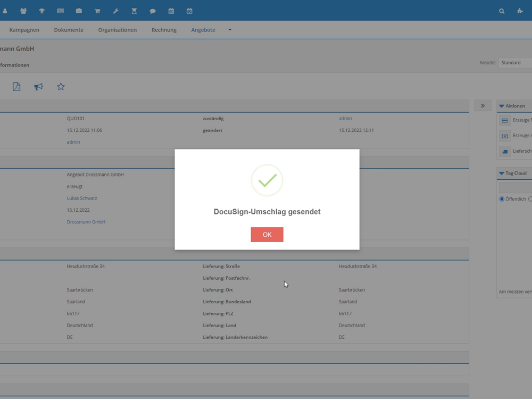
Task: Mark record as favorite with star icon
Action: pos(61,87)
